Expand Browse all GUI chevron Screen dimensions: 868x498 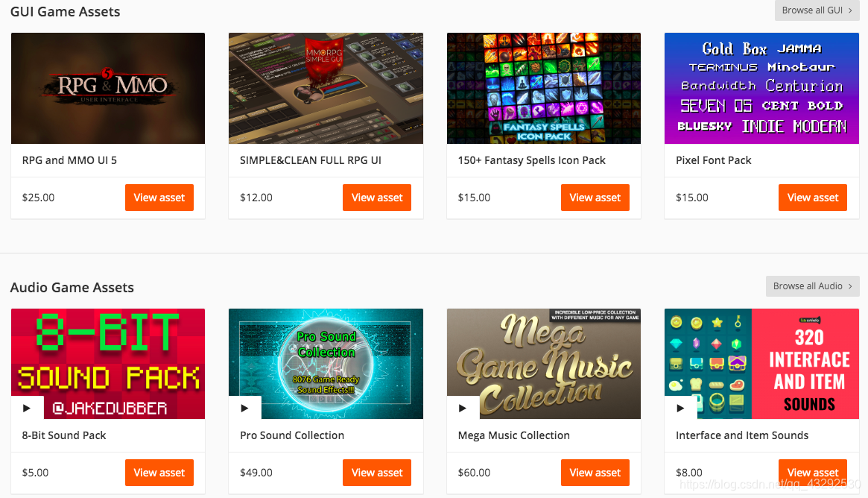coord(850,10)
